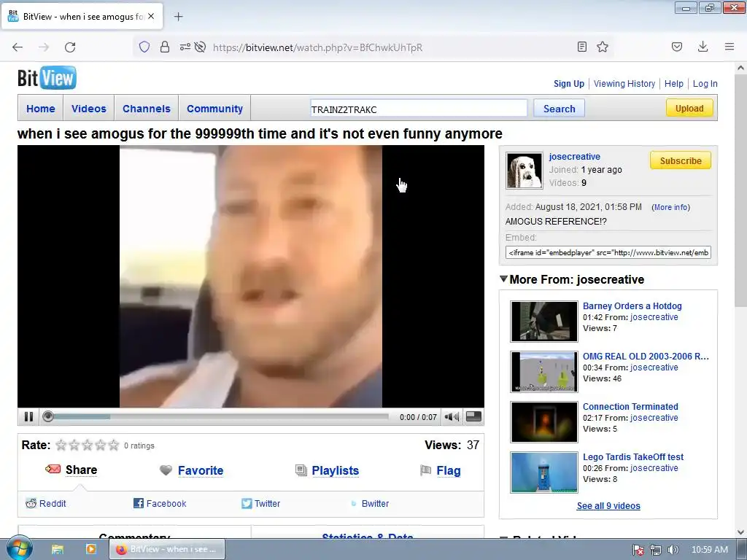
Task: Open Viewing History
Action: 624,83
